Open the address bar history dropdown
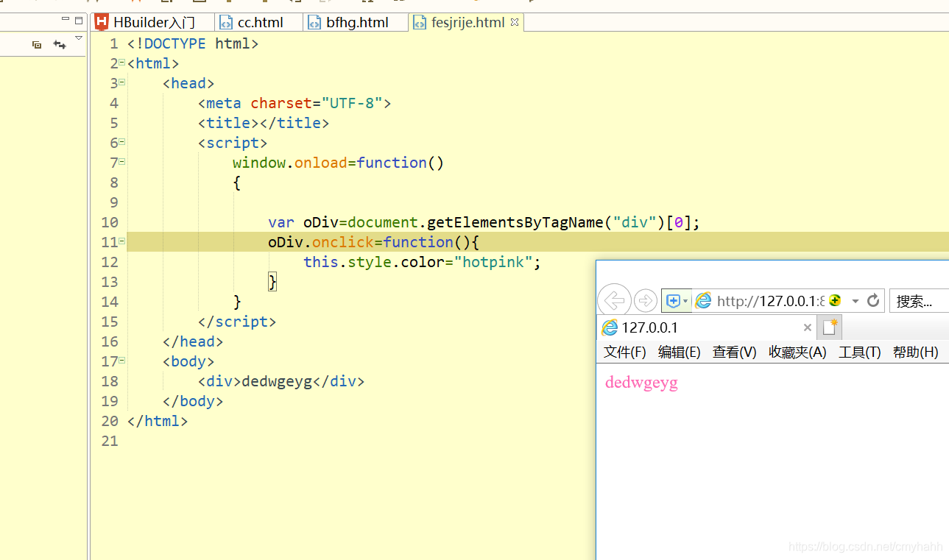The height and width of the screenshot is (560, 949). 855,301
